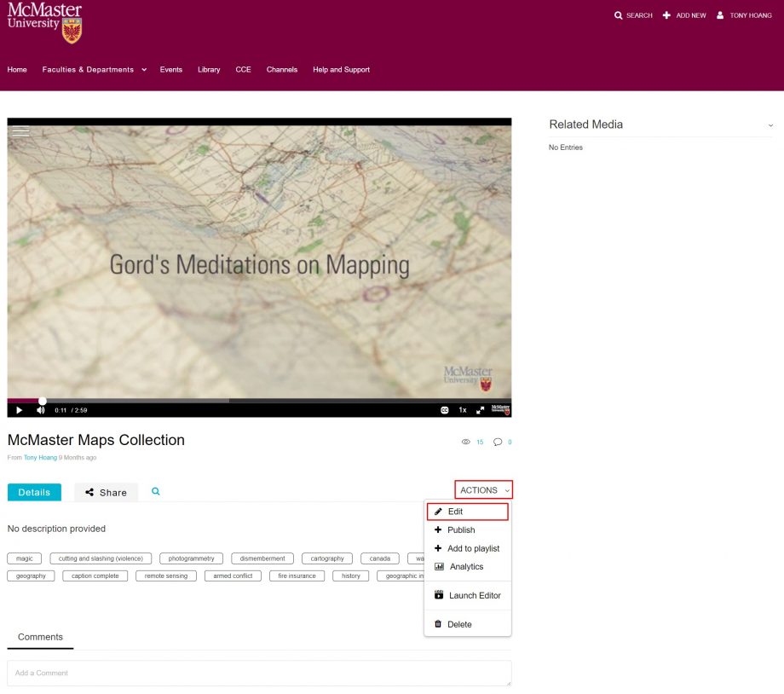Expand the Faculties & Departments menu

tap(94, 70)
